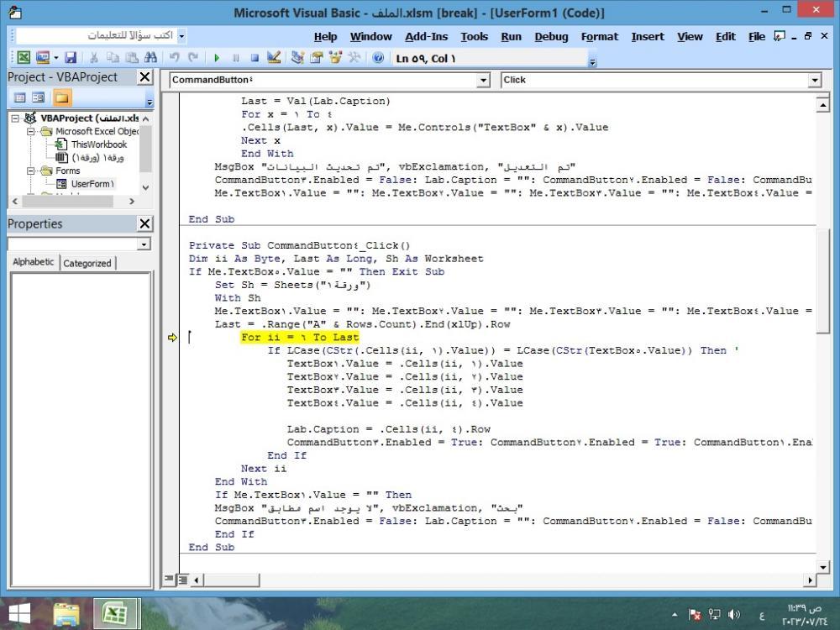Open the Tools menu
Screen dimensions: 840x630
474,36
